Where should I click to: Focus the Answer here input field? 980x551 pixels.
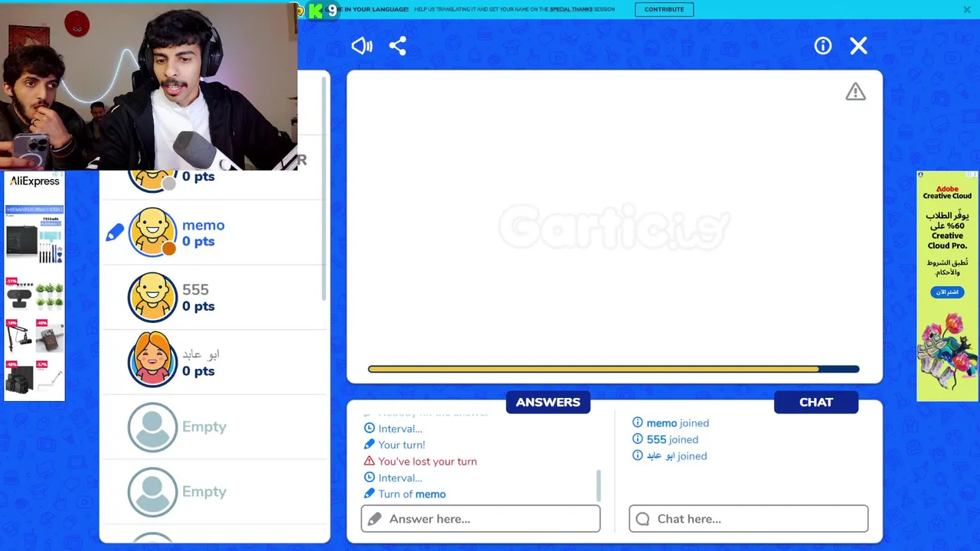pyautogui.click(x=481, y=519)
